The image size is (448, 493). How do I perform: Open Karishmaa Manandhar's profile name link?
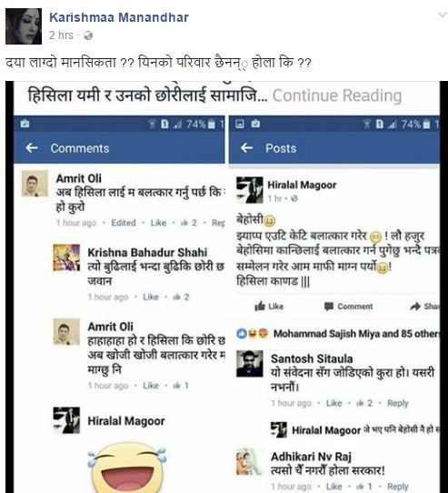tap(119, 17)
